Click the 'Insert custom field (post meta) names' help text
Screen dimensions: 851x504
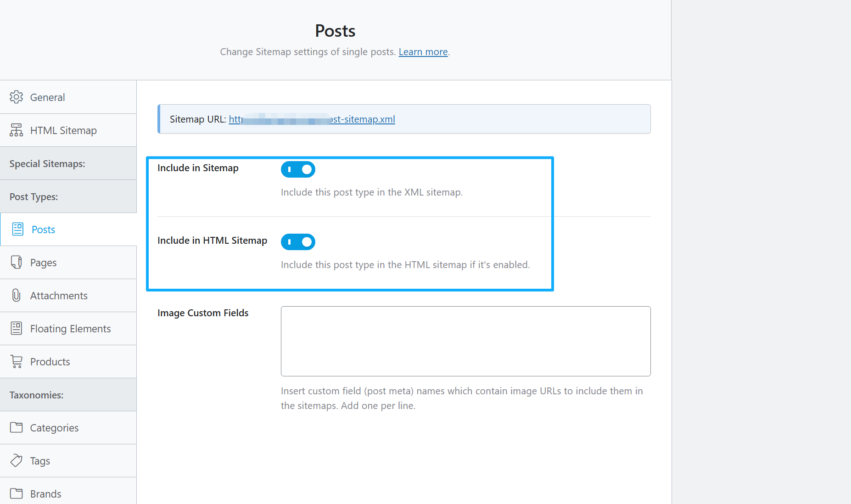coord(462,398)
